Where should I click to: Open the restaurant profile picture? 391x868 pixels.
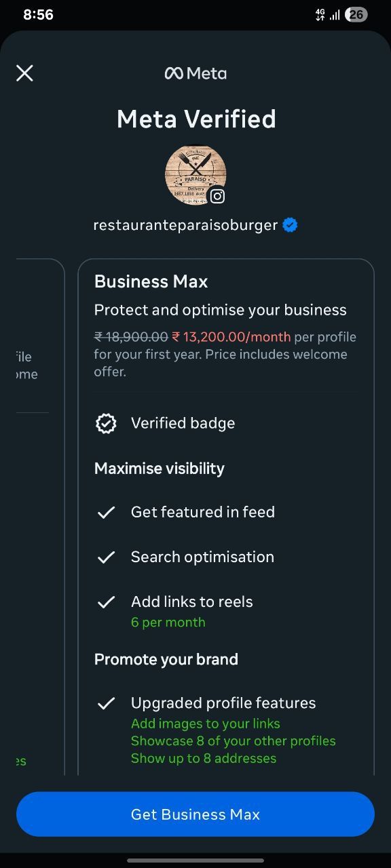[195, 175]
